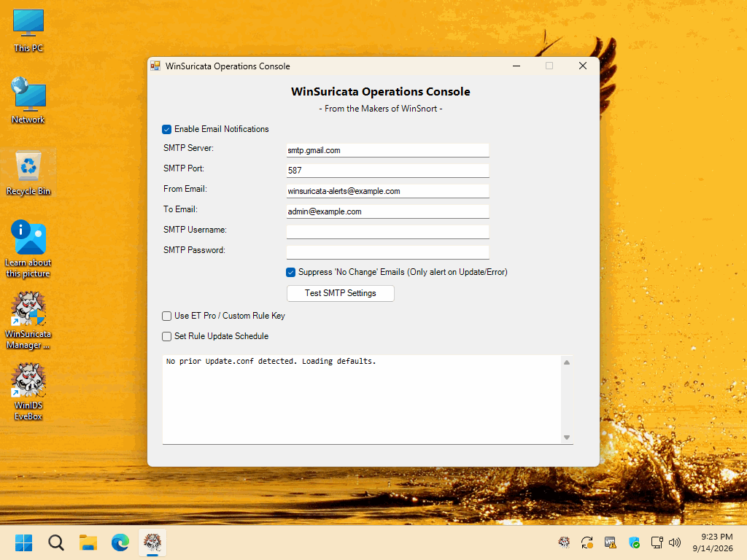Click the SMTP Username input field
This screenshot has height=560, width=747.
pyautogui.click(x=388, y=232)
